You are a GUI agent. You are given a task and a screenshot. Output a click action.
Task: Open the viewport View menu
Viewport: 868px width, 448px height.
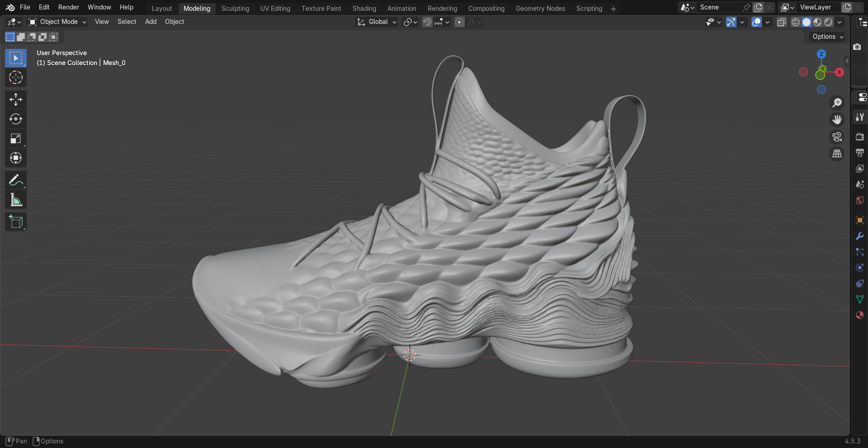(x=102, y=22)
